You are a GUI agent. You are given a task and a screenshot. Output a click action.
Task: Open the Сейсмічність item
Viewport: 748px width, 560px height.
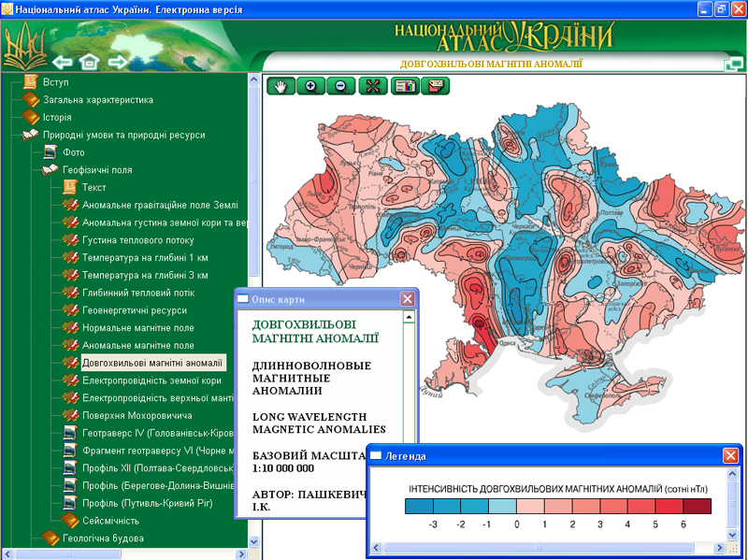pyautogui.click(x=110, y=521)
